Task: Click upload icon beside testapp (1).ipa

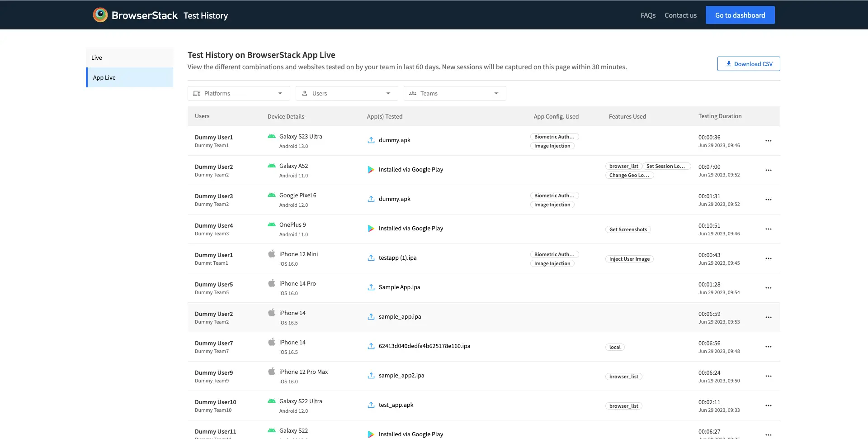Action: [x=371, y=258]
